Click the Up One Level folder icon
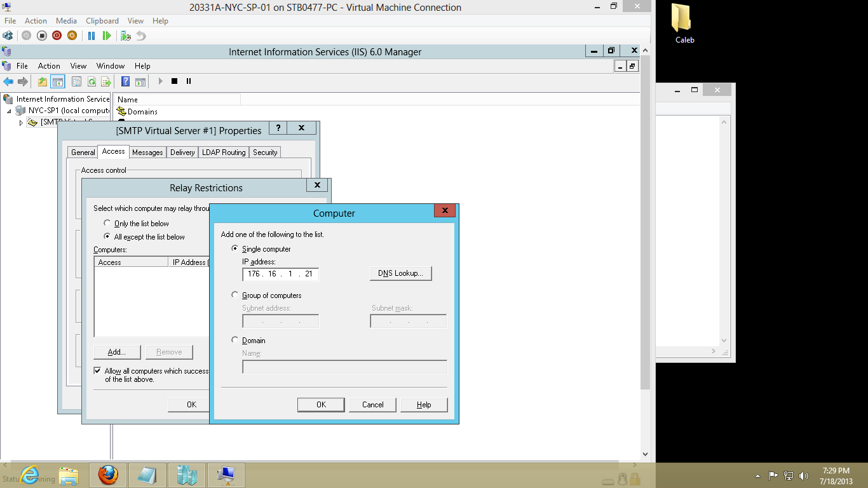Viewport: 868px width, 488px height. point(43,81)
